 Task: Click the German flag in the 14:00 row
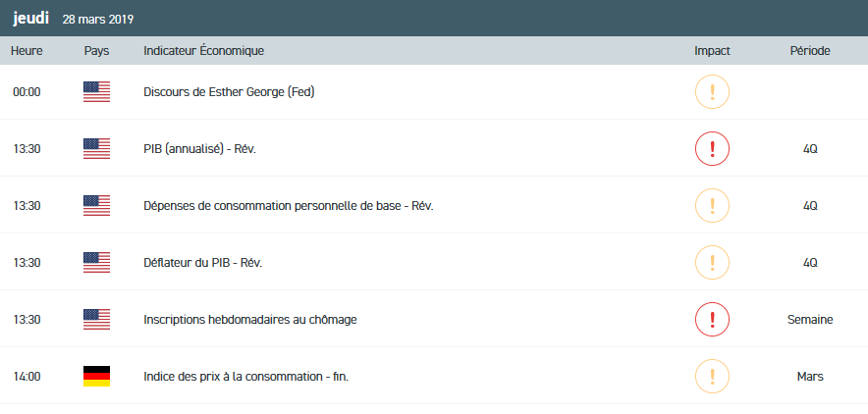(96, 377)
